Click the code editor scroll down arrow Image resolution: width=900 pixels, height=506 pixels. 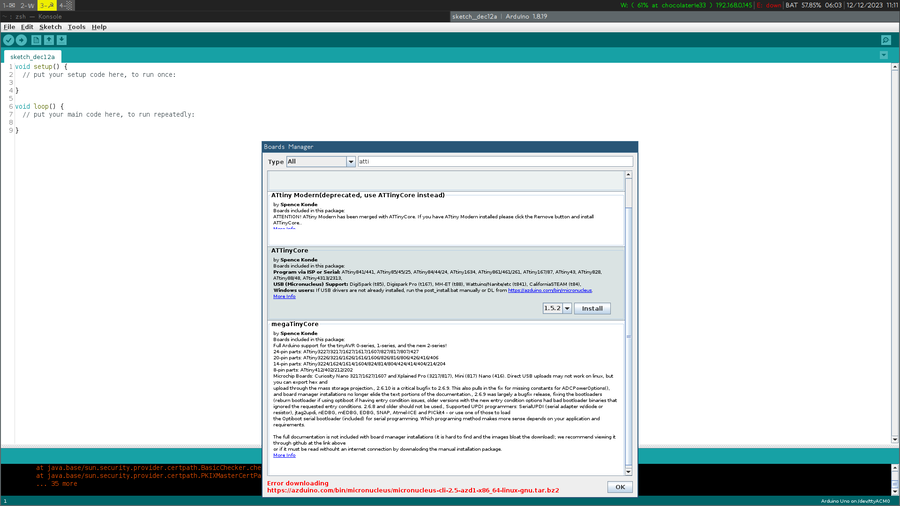click(x=894, y=439)
